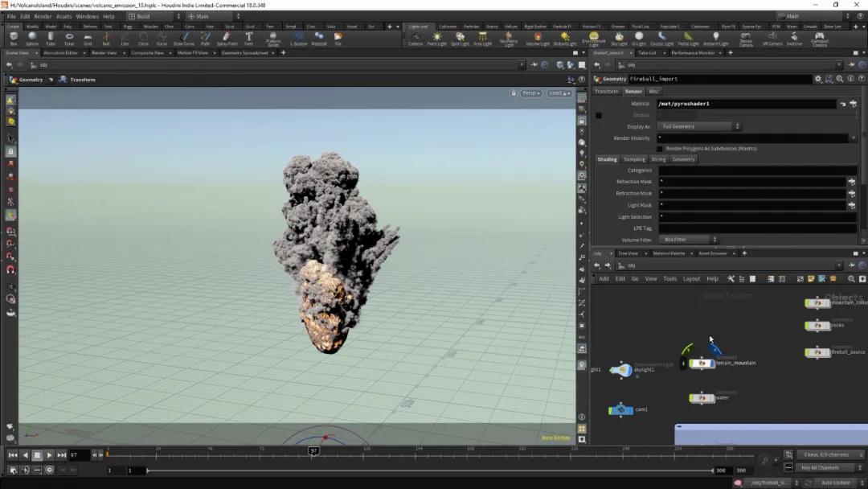Screen dimensions: 868x489
Task: Open the Windows menu
Action: 87,16
